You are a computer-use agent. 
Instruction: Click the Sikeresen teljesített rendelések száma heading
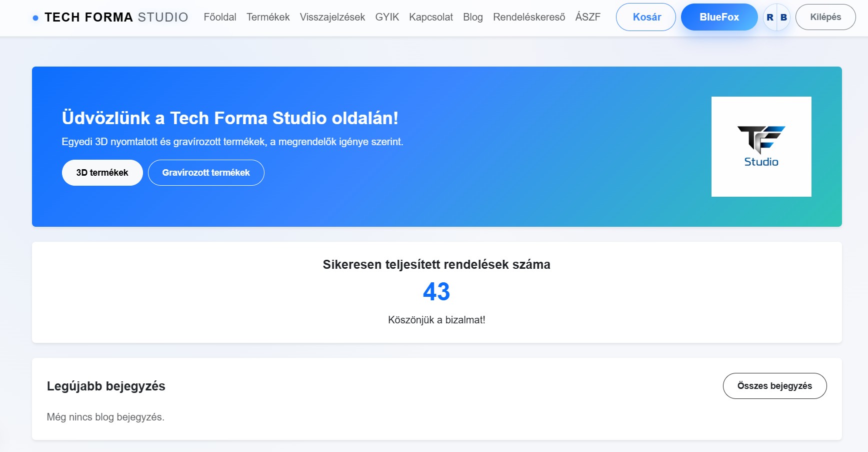[436, 264]
